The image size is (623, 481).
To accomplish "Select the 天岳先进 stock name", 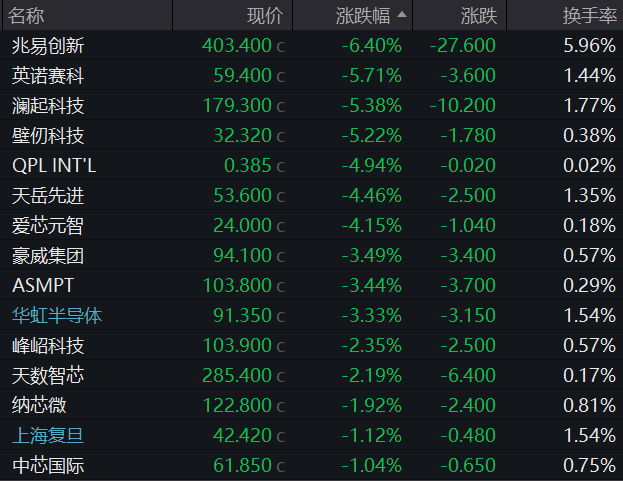I will click(48, 195).
